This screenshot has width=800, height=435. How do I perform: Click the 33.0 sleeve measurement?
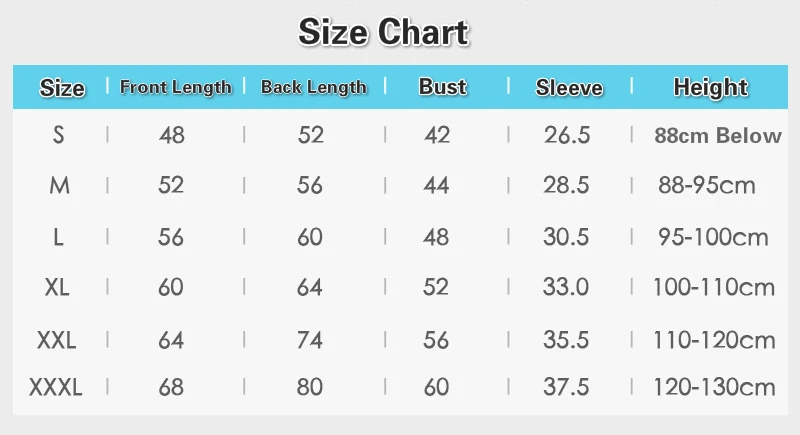coord(566,287)
